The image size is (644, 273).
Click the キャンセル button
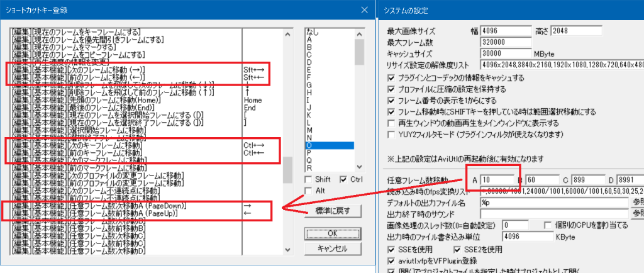pyautogui.click(x=333, y=248)
